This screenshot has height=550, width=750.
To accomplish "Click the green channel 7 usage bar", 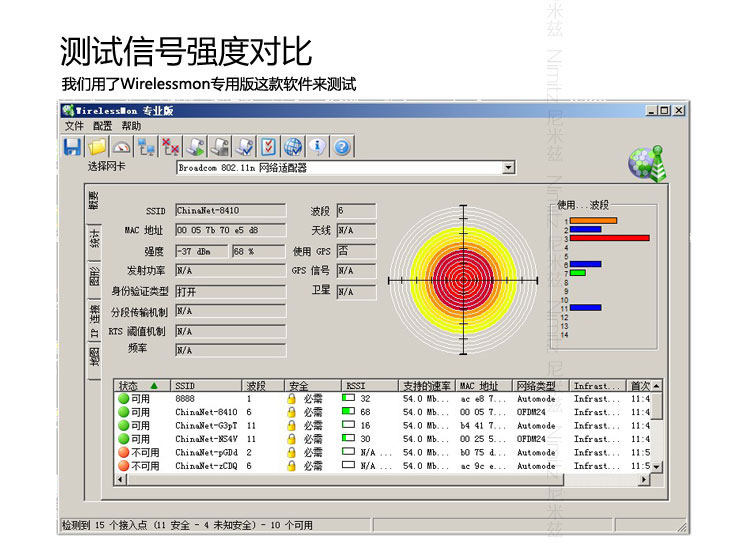I will click(577, 273).
